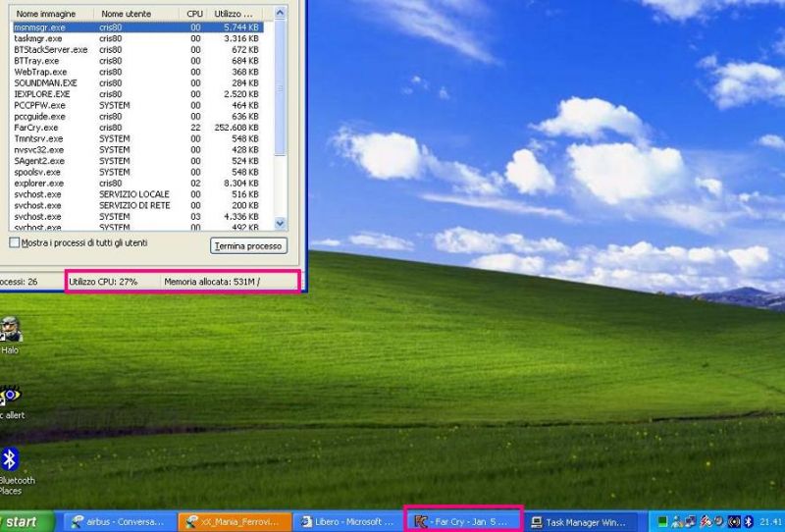Select the eye-shaped 'c allert' desktop icon

[10, 396]
